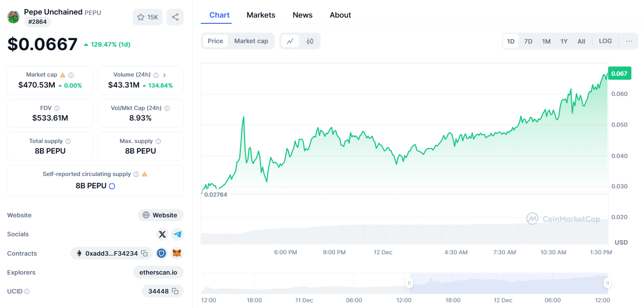644x308 pixels.
Task: Toggle LOG scale on chart
Action: point(605,41)
